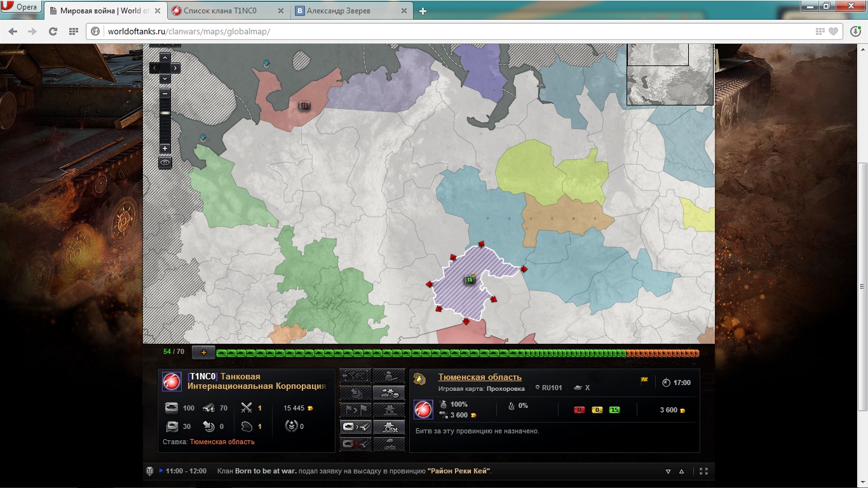
Task: Click the World of Tanks shield icon in news bar
Action: 150,471
